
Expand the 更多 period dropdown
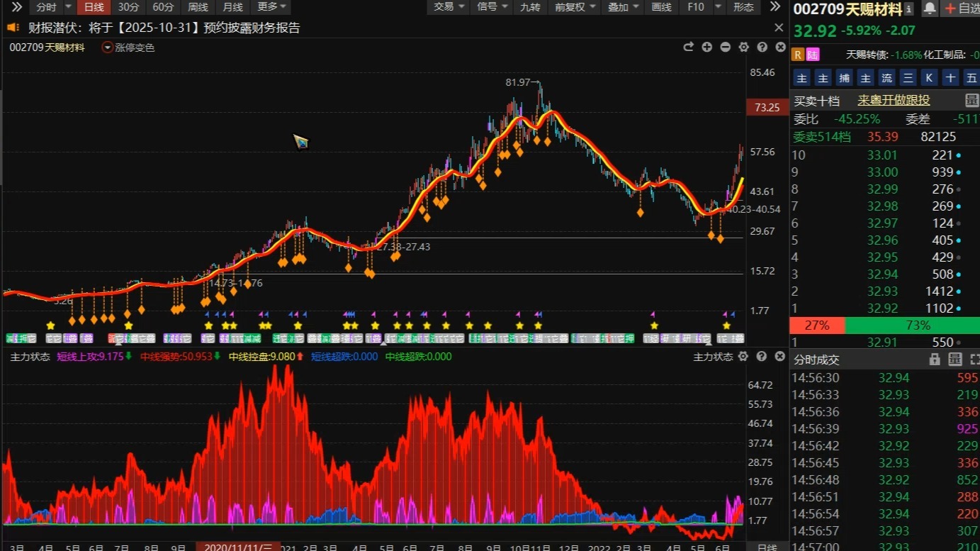(x=273, y=7)
